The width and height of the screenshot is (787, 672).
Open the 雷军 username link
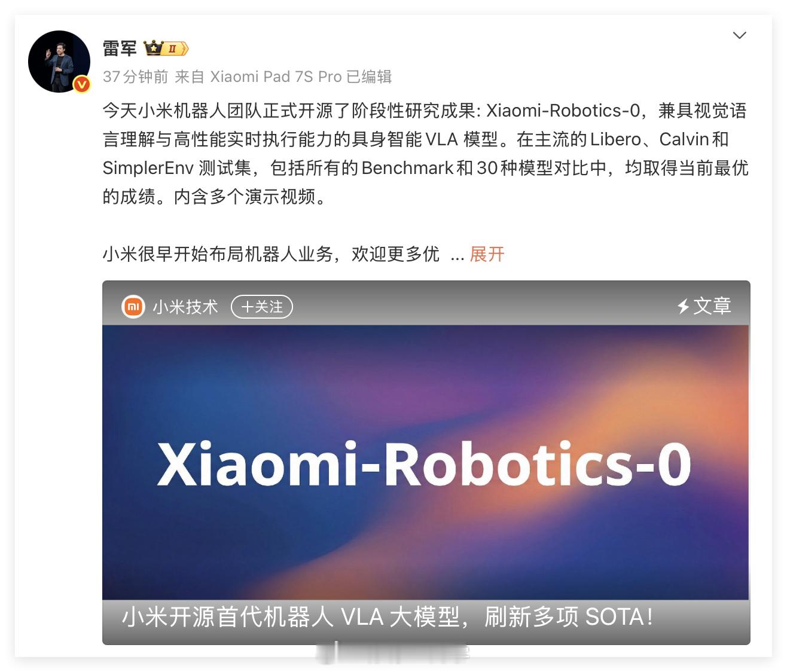[120, 48]
